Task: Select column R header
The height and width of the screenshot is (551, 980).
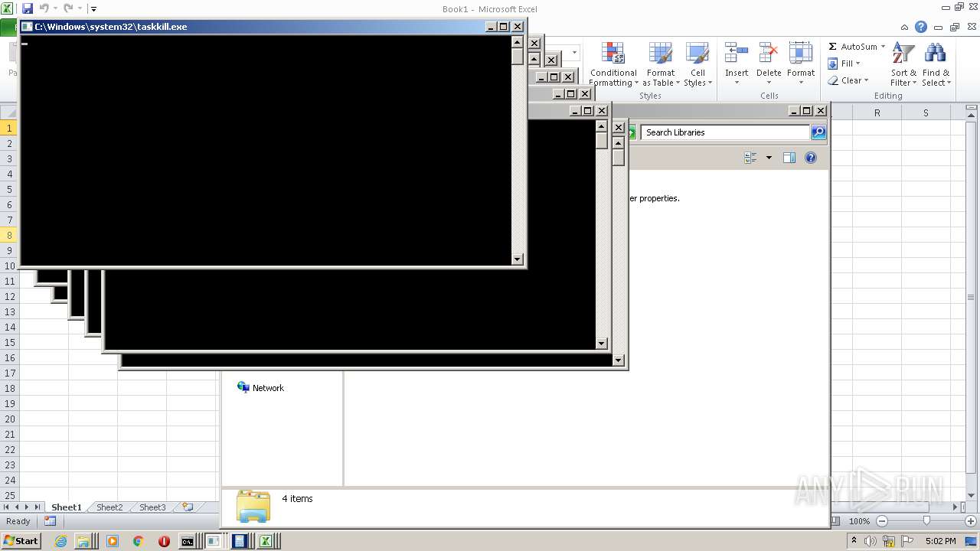Action: [877, 112]
